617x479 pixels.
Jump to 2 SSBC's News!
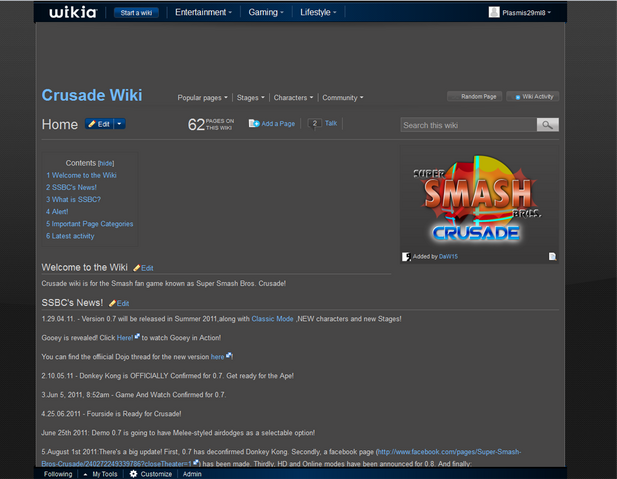[x=71, y=187]
